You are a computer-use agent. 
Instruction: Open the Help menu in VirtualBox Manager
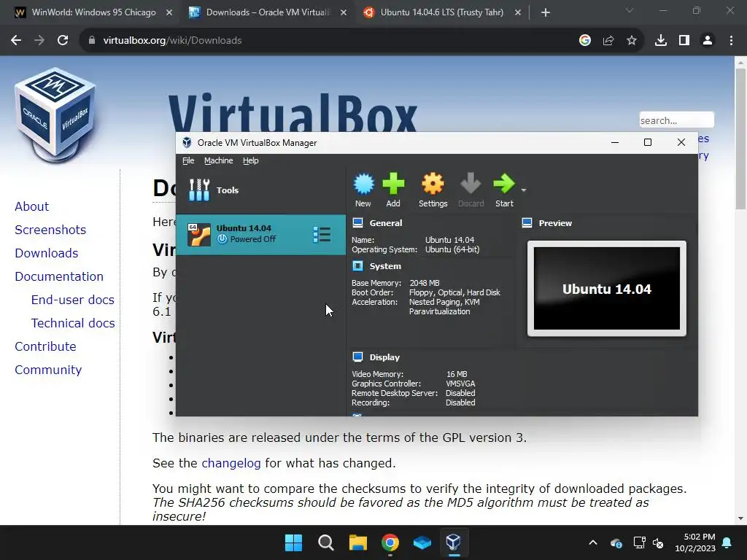[x=251, y=160]
